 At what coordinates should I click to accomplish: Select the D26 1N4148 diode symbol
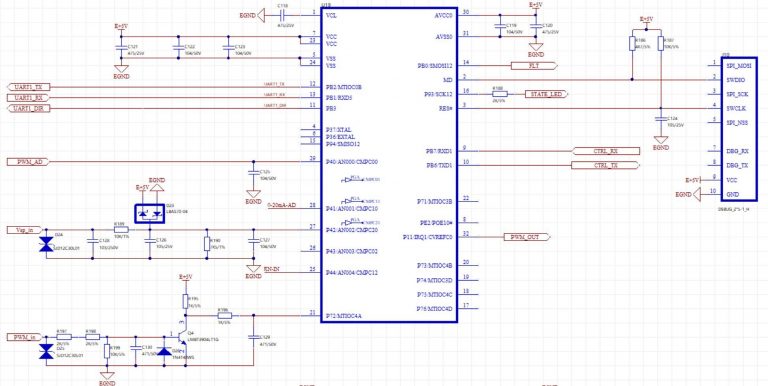[164, 351]
